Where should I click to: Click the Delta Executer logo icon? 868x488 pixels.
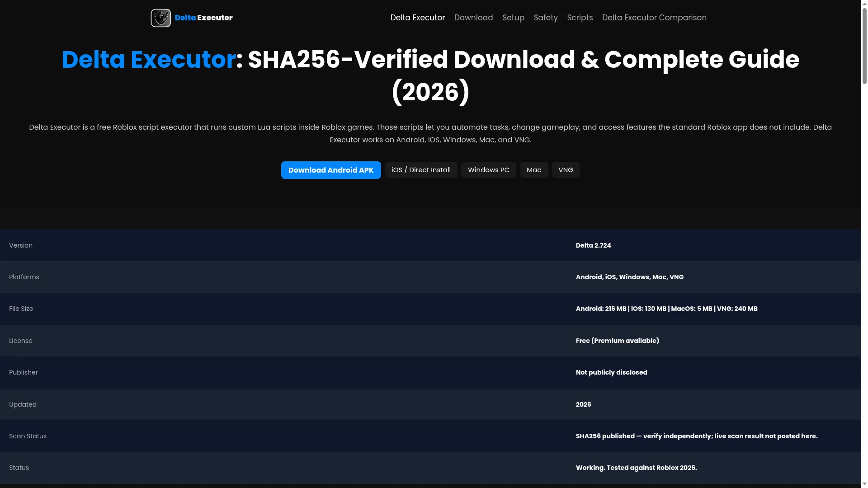[x=160, y=18]
